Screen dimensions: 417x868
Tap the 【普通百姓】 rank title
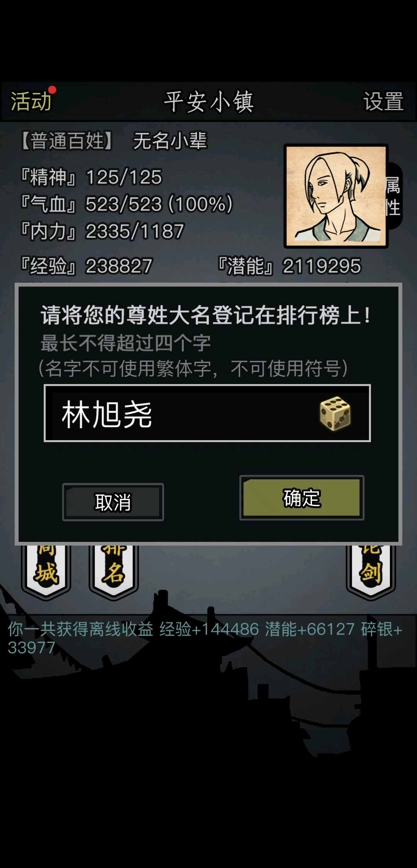tap(66, 141)
